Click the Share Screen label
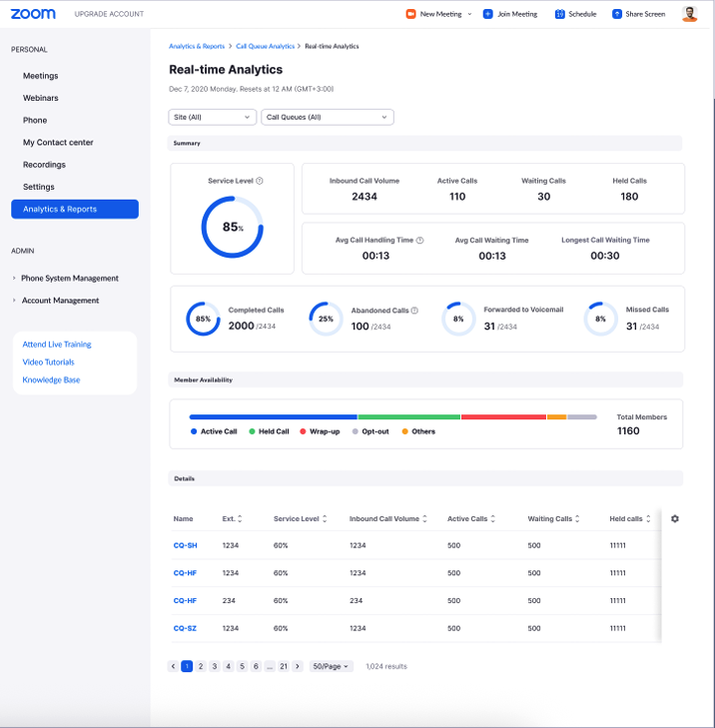The image size is (715, 728). pyautogui.click(x=645, y=14)
